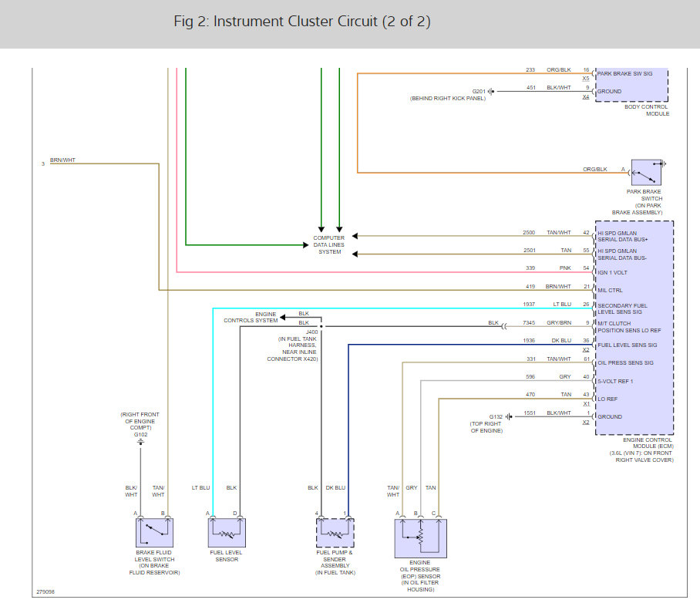Image resolution: width=700 pixels, height=603 pixels.
Task: Click the arrowhead pointing to Engine Controls System
Action: (x=283, y=318)
